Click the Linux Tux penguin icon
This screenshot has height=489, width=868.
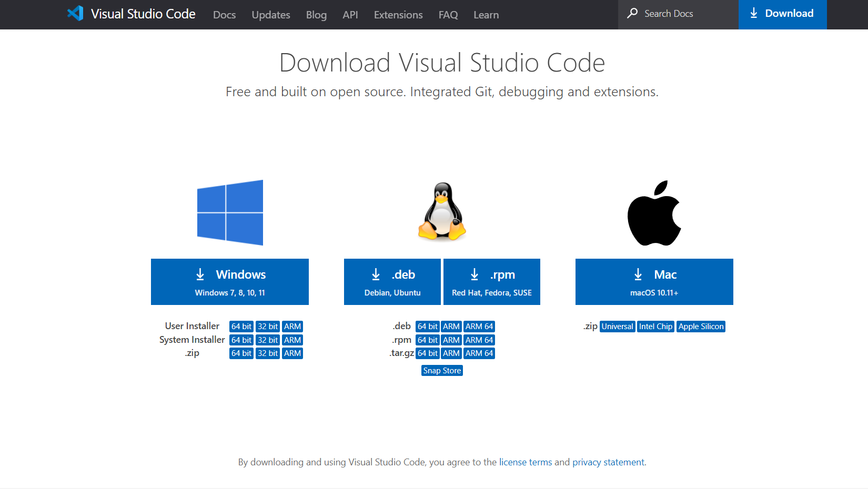click(x=442, y=212)
